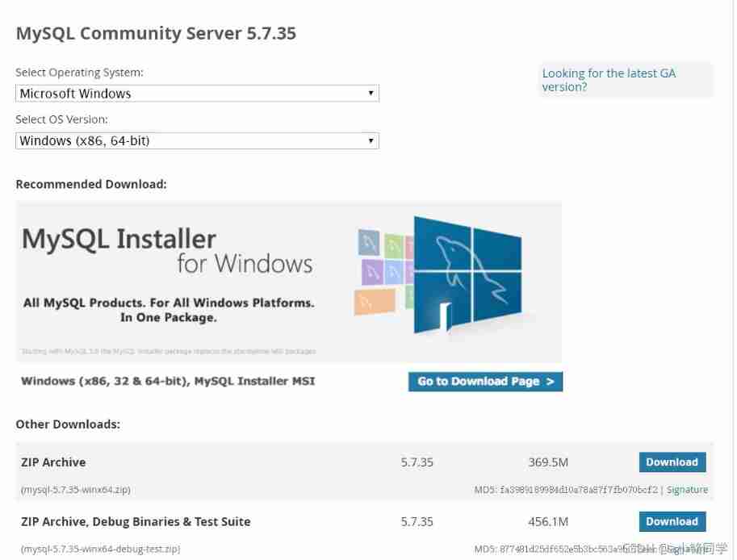The height and width of the screenshot is (560, 737).
Task: Open the Signature link for mysql-5.7.35-winx64.zip
Action: (687, 490)
